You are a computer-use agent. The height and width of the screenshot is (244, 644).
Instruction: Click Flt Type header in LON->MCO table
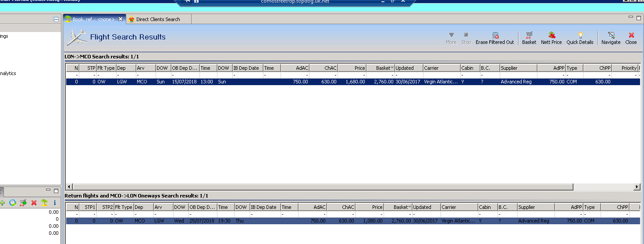pyautogui.click(x=106, y=68)
